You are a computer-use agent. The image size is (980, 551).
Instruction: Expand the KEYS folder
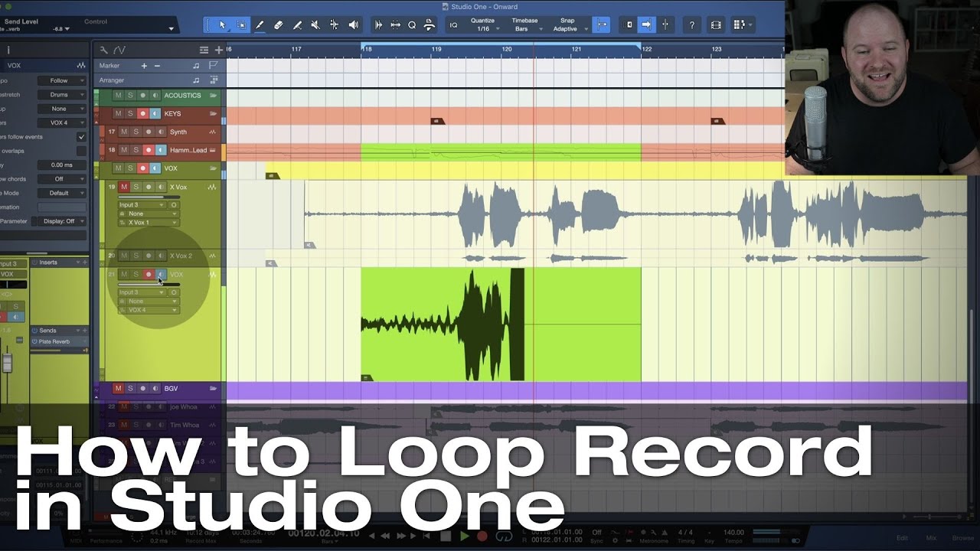click(213, 113)
